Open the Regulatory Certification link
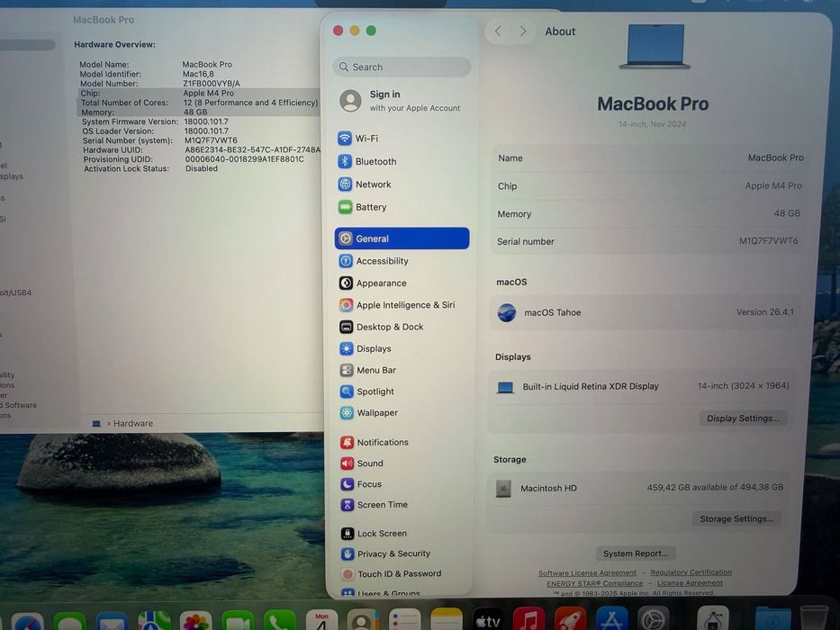The width and height of the screenshot is (840, 630). click(x=691, y=572)
